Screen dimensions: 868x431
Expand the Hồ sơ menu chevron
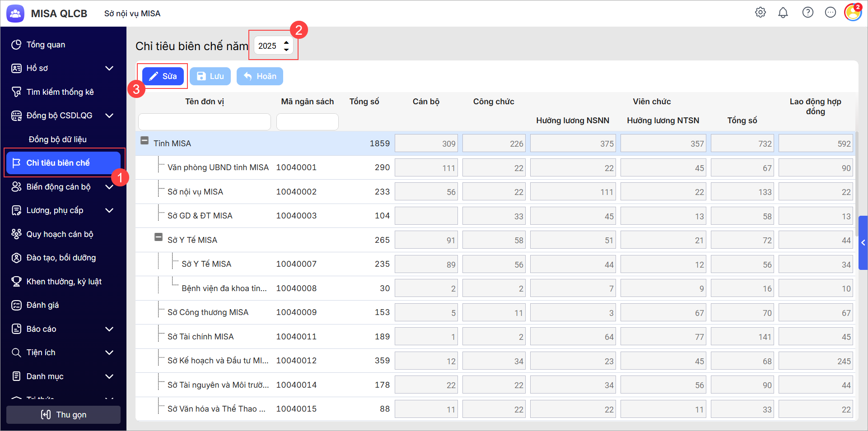[109, 68]
